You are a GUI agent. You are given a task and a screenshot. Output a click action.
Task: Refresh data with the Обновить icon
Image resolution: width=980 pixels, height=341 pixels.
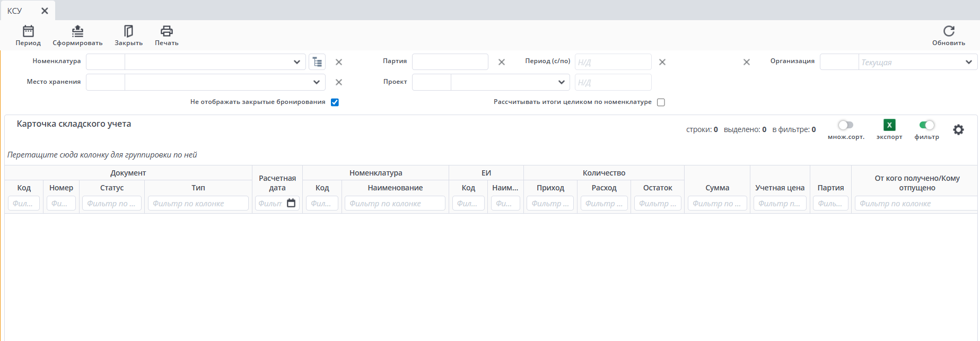click(x=949, y=31)
